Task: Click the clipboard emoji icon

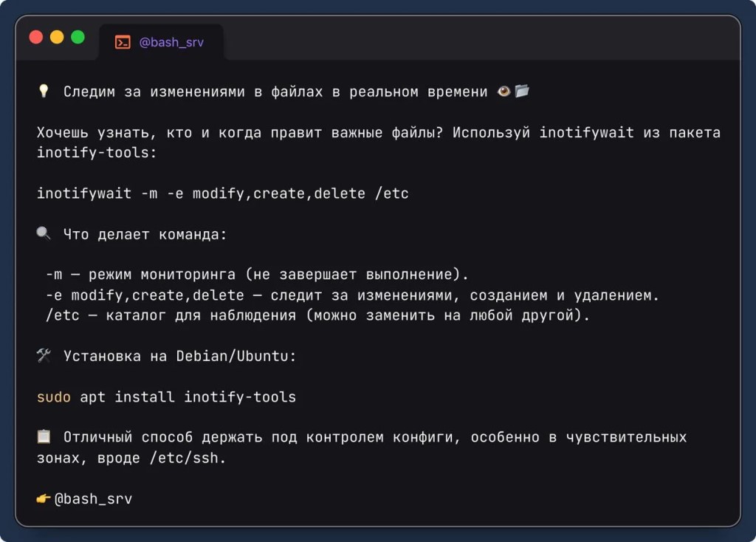Action: [x=44, y=437]
